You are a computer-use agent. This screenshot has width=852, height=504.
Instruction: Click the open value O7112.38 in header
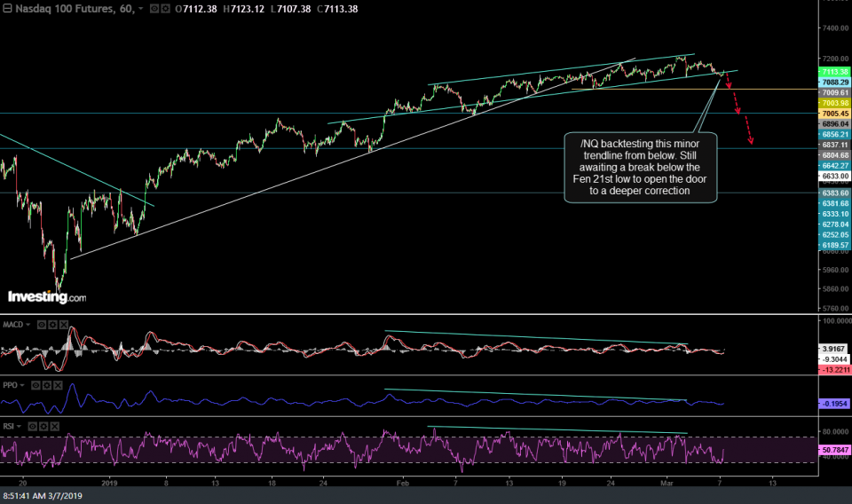coord(196,9)
